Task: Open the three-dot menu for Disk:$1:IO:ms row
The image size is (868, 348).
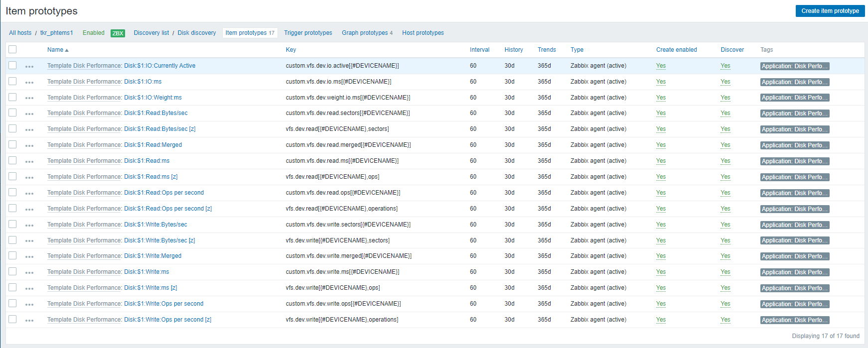Action: coord(29,82)
